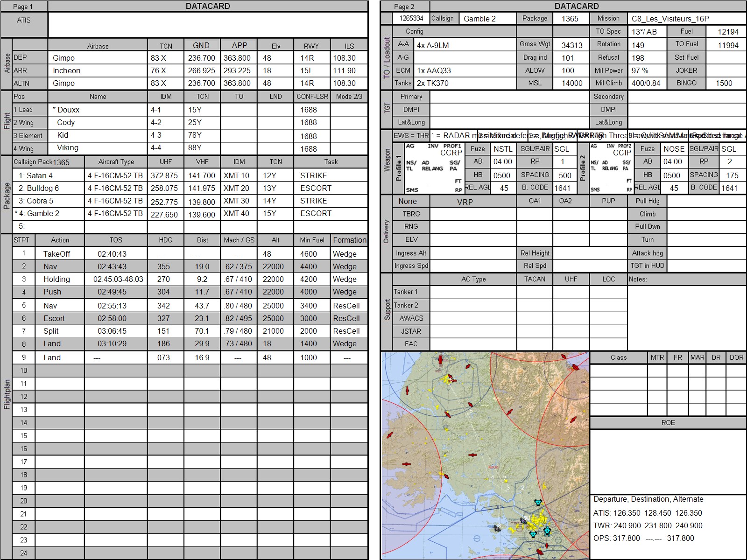
Task: Click waypoint 5 marker on the map
Action: tap(471, 412)
